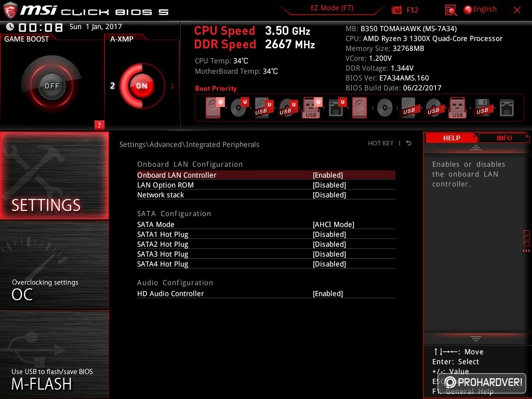The image size is (532, 399).
Task: Select the UEFI network boot device icon
Action: click(x=337, y=108)
